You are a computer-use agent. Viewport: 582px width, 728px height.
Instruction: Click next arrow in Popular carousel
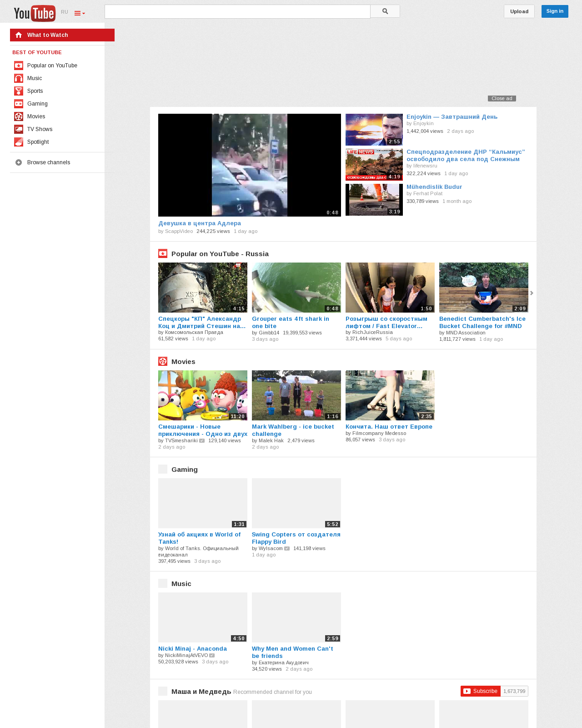click(x=532, y=293)
